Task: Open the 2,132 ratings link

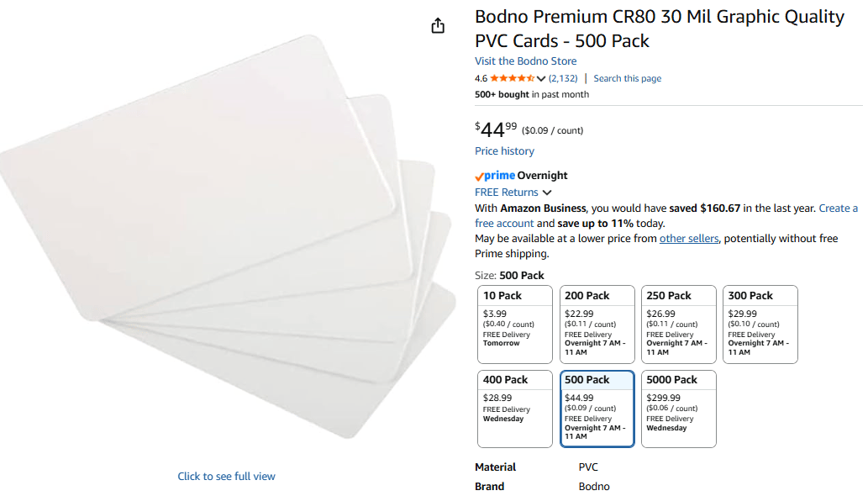Action: 564,77
